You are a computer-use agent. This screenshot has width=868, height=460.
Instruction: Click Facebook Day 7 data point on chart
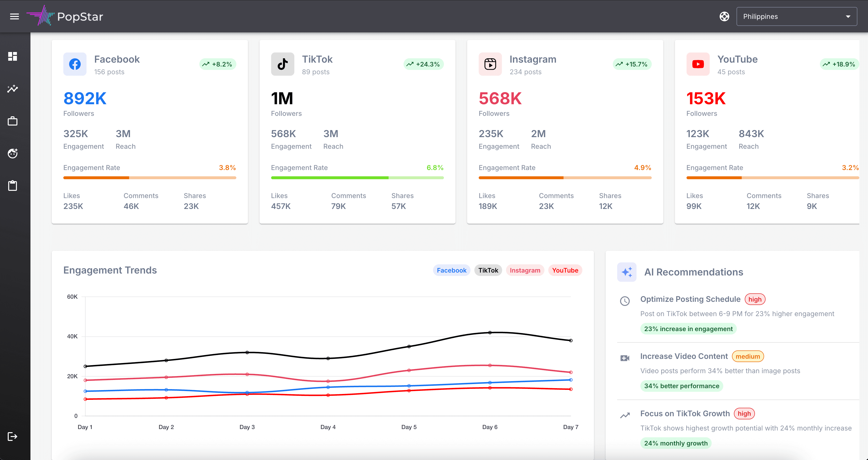coord(571,380)
